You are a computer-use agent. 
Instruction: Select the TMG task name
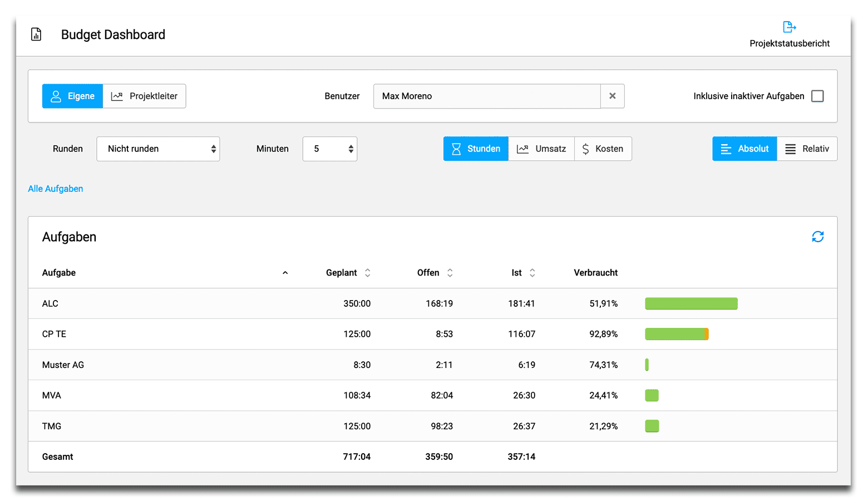[x=52, y=426]
